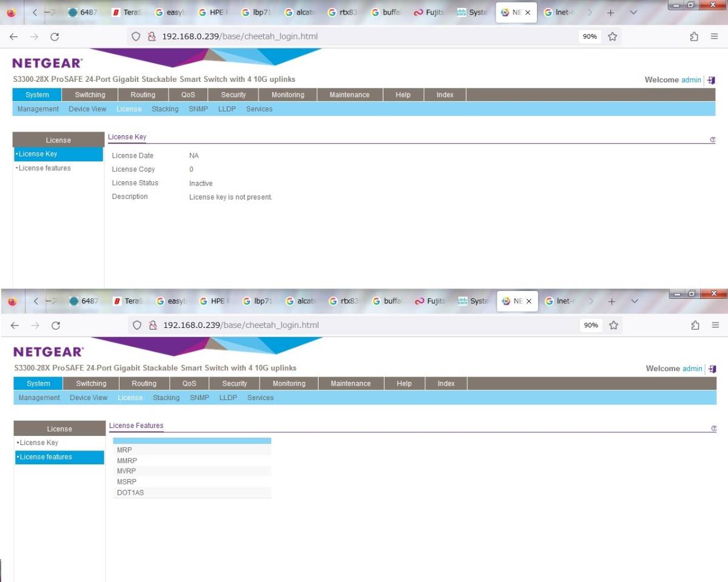
Task: Open Maintenance menu on License Features page
Action: point(351,383)
